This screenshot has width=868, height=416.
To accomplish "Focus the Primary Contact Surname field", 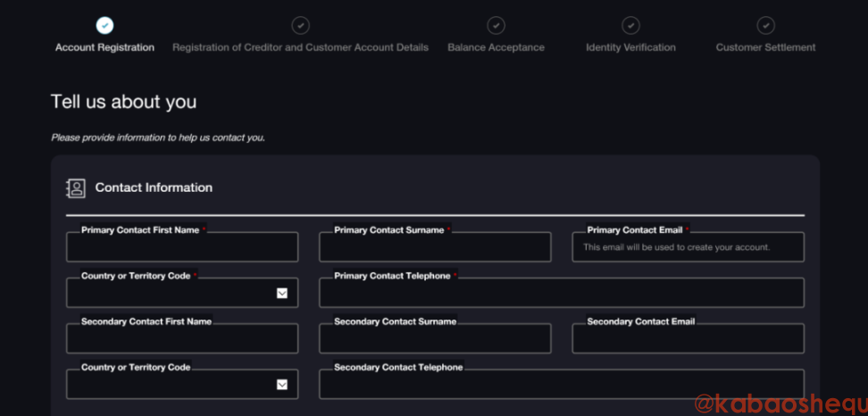I will [435, 248].
